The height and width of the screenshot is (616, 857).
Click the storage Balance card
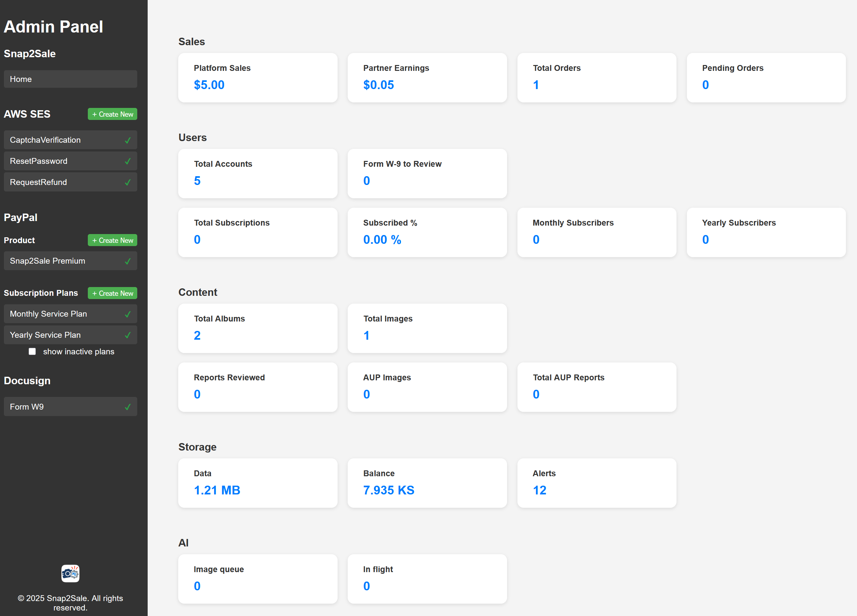(427, 483)
